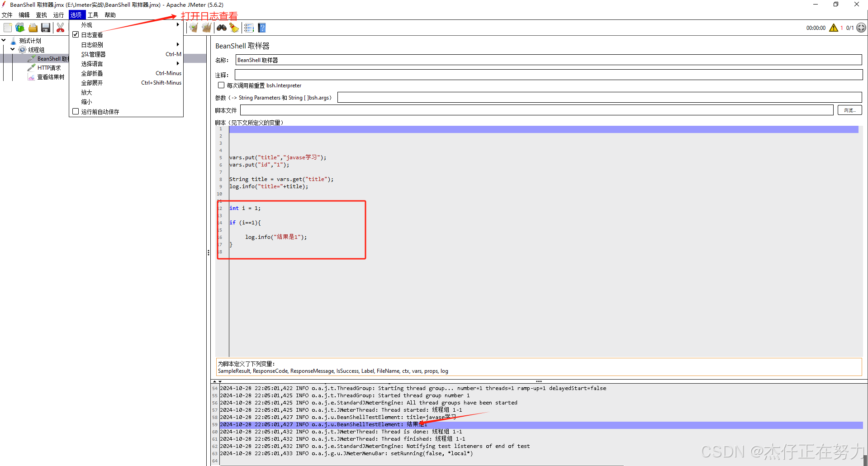Image resolution: width=868 pixels, height=466 pixels.
Task: Open the 编辑 menu
Action: (24, 15)
